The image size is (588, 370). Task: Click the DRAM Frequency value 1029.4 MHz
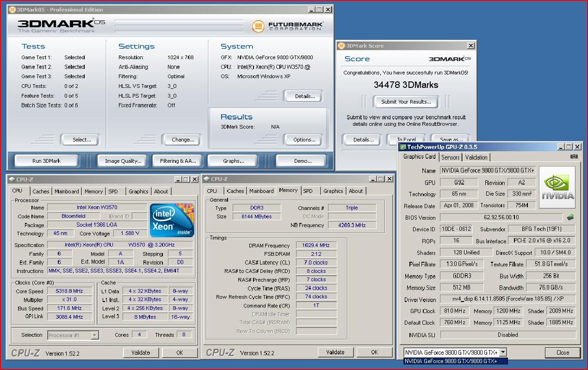[x=316, y=246]
